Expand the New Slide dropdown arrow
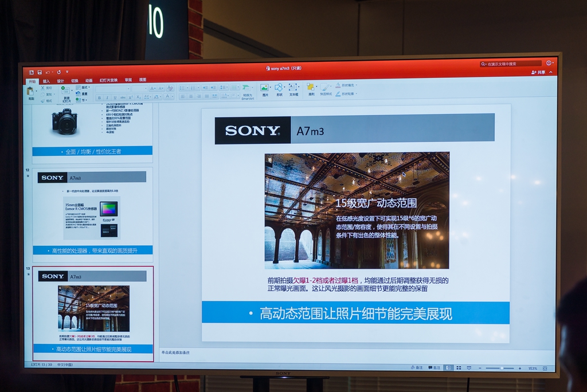The width and height of the screenshot is (587, 392). pyautogui.click(x=72, y=91)
